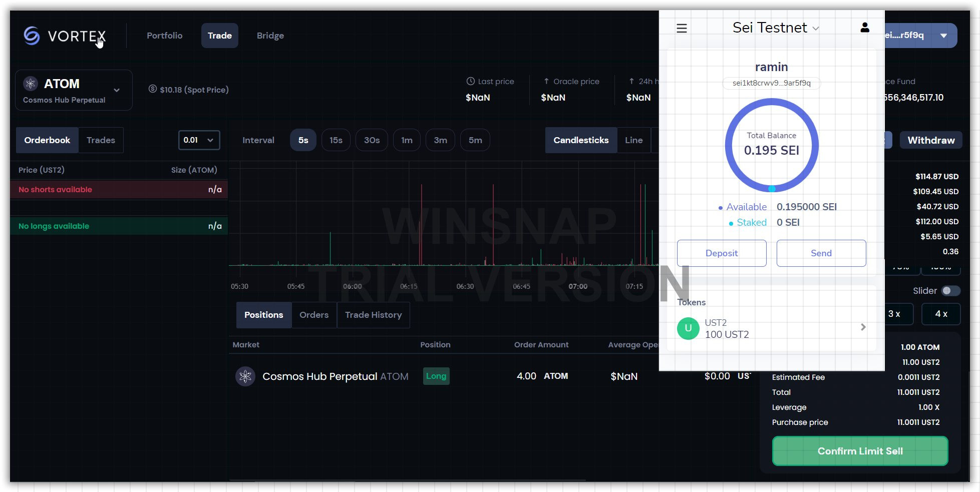Click the $10.18 (Spot Price) text
980x492 pixels.
194,90
